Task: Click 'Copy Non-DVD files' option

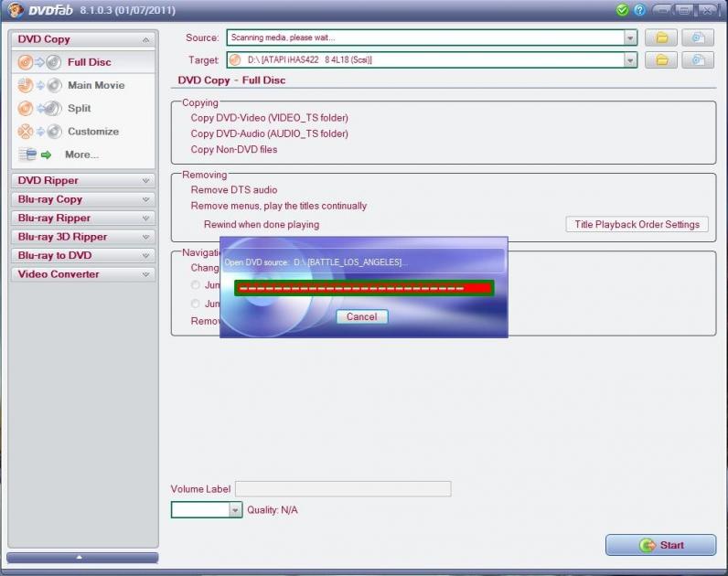Action: click(234, 149)
